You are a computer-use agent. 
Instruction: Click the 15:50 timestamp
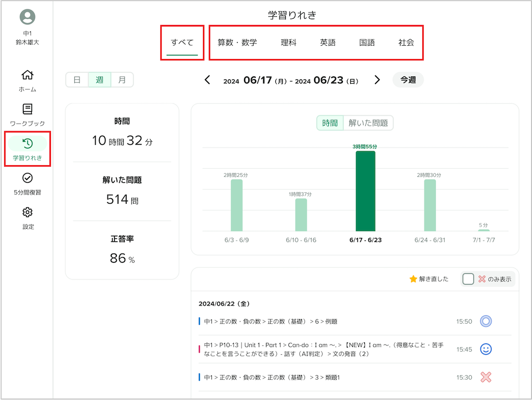click(x=464, y=321)
